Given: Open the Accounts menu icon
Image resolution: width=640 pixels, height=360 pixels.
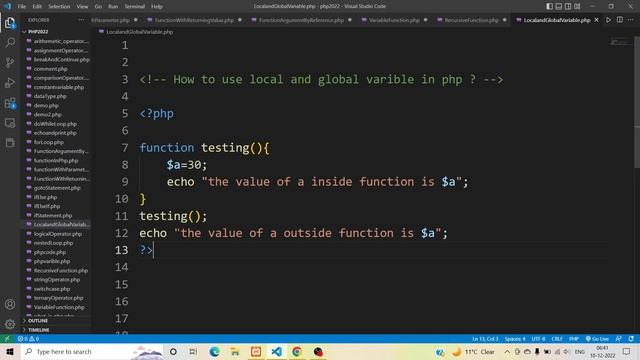Looking at the screenshot, I should [x=10, y=304].
